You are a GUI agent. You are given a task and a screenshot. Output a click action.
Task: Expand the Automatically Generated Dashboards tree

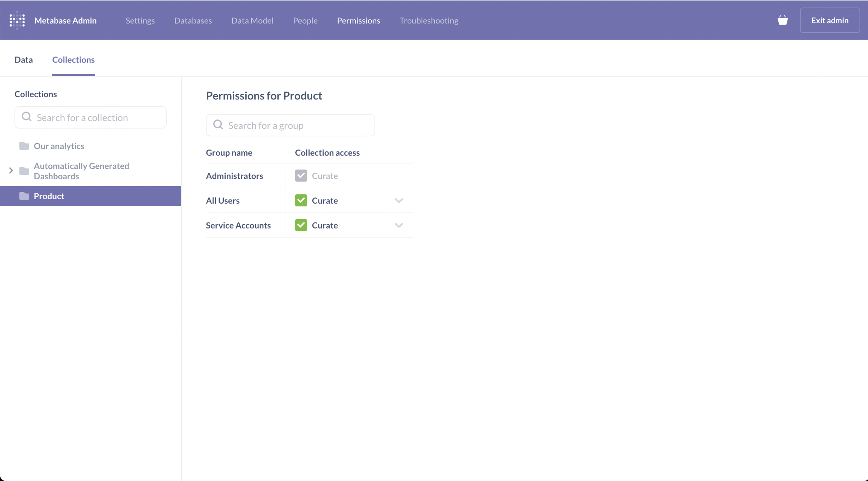pyautogui.click(x=11, y=171)
